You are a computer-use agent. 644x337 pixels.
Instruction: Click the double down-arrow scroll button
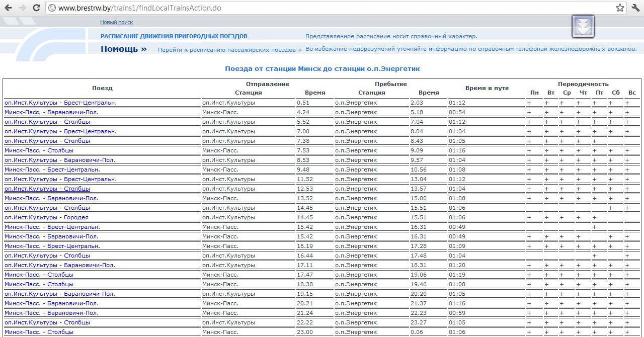[583, 26]
